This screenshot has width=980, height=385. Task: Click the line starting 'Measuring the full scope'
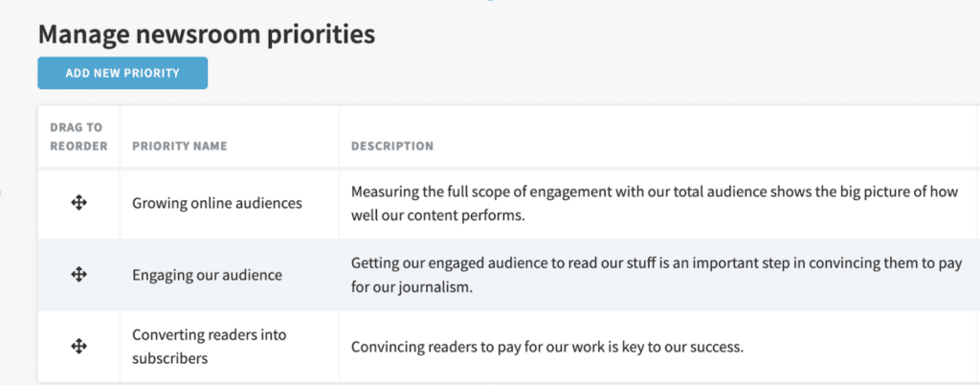655,192
